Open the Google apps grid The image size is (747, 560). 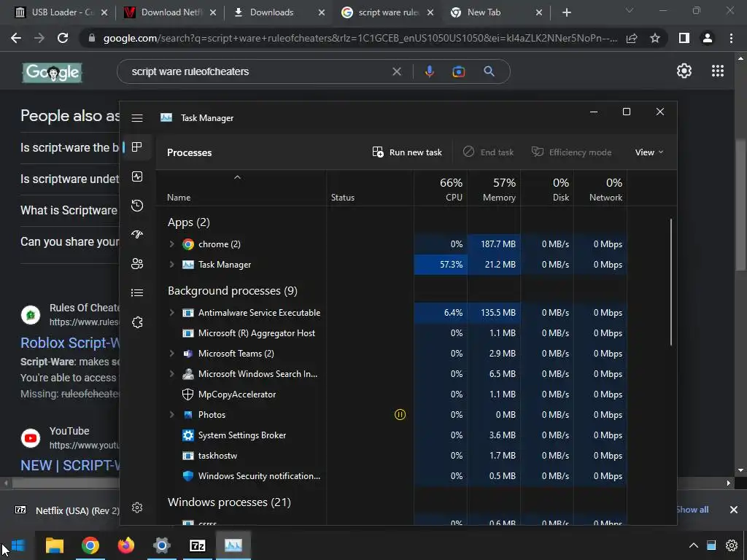point(718,71)
